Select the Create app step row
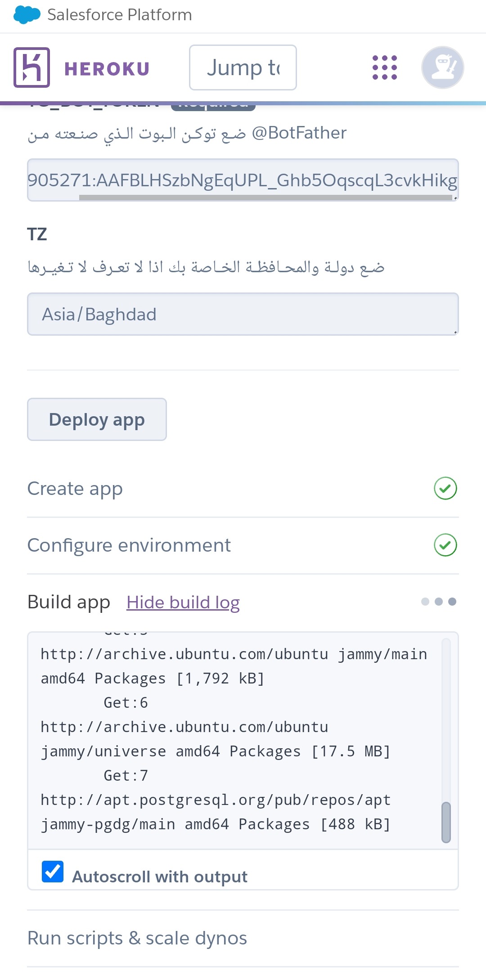The image size is (486, 980). tap(243, 489)
